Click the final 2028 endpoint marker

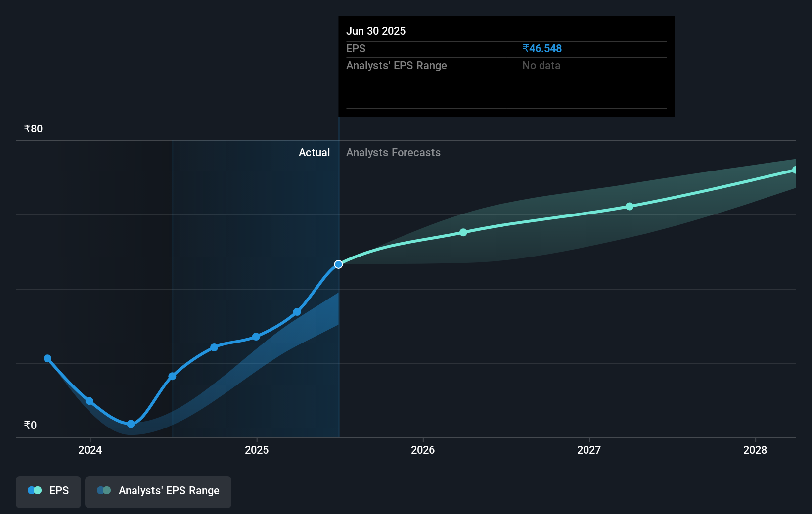(x=795, y=170)
